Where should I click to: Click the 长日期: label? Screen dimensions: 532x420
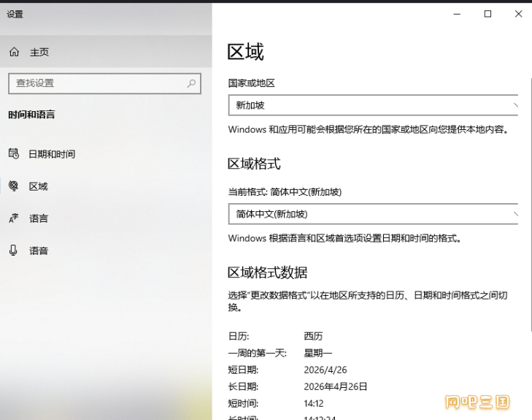pyautogui.click(x=243, y=386)
